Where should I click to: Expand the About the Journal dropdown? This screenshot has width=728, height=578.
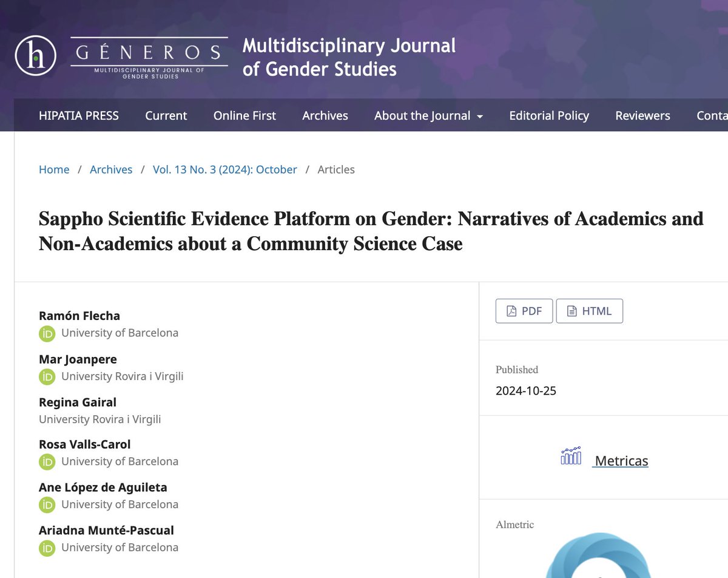[428, 115]
